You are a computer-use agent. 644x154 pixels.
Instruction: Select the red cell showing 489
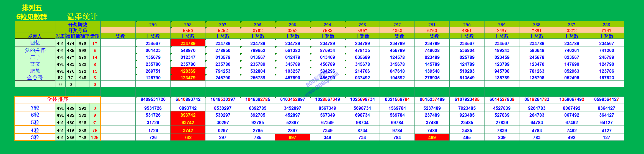(x=432, y=137)
